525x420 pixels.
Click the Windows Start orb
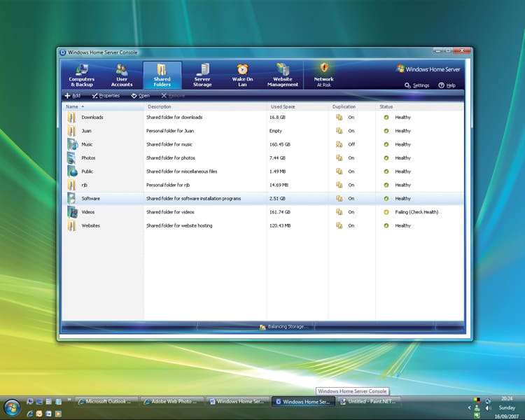(x=12, y=407)
